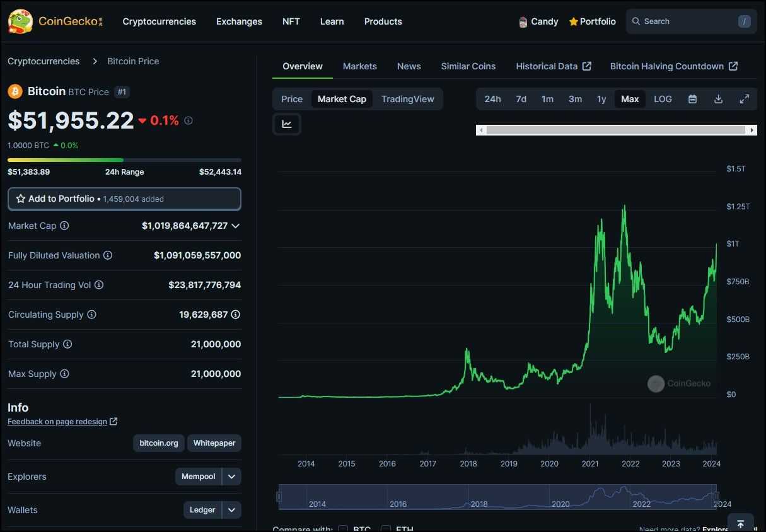Click the left handle of the range slider
The image size is (766, 532).
[279, 497]
